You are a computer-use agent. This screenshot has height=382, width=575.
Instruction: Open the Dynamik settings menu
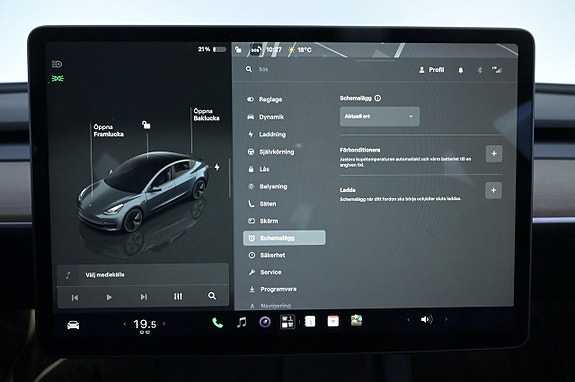[265, 117]
